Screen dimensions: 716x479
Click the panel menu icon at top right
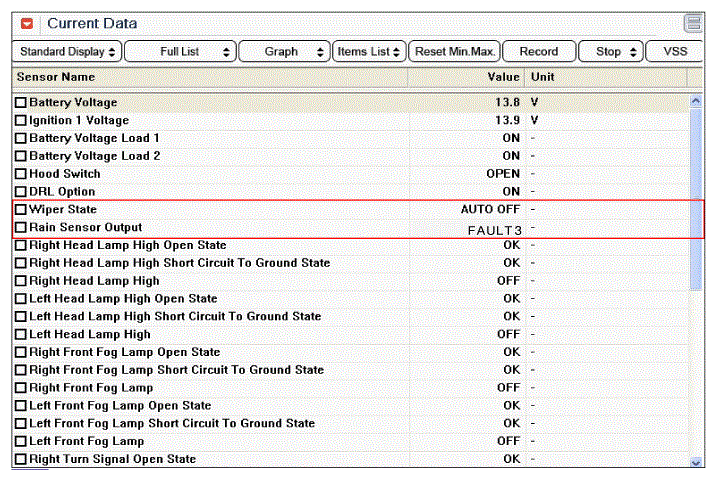click(693, 23)
